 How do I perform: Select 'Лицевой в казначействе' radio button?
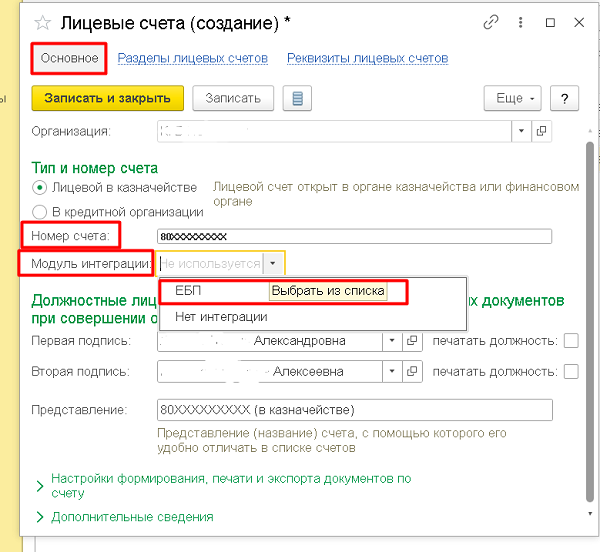tap(40, 187)
